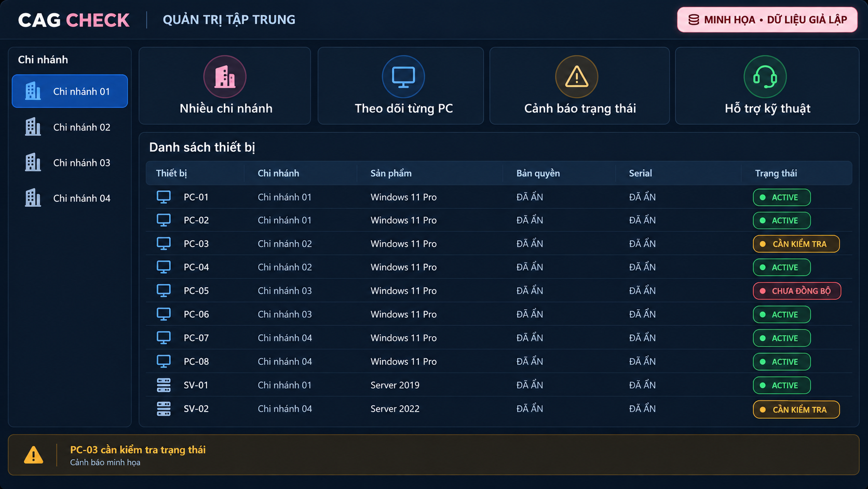Click the Chi nhánh 01 cell in the SV-01 row
Viewport: 868px width, 489px height.
point(284,385)
